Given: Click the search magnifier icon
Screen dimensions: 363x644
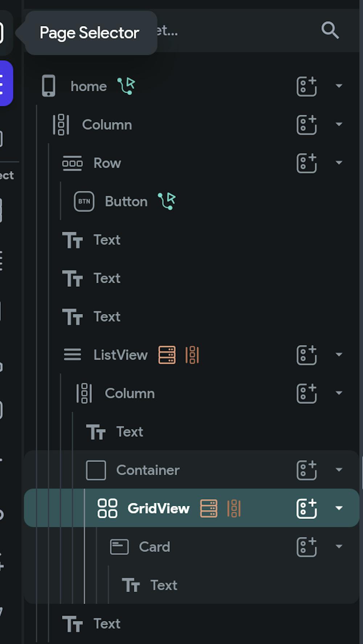Looking at the screenshot, I should click(330, 30).
